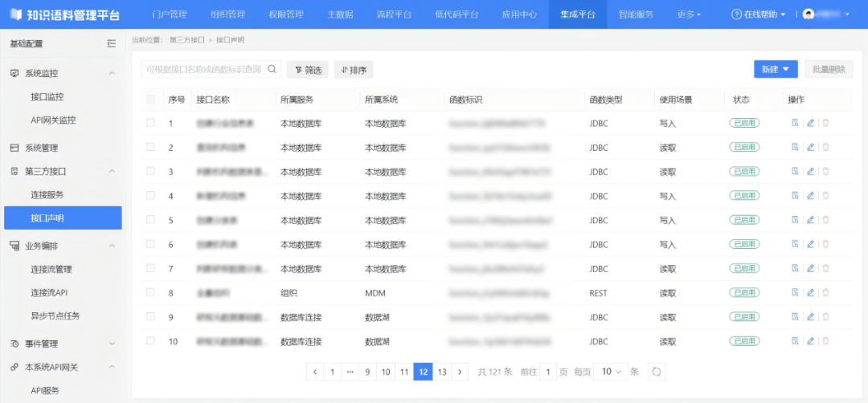Click the platform logo icon
The width and height of the screenshot is (868, 403).
16,14
